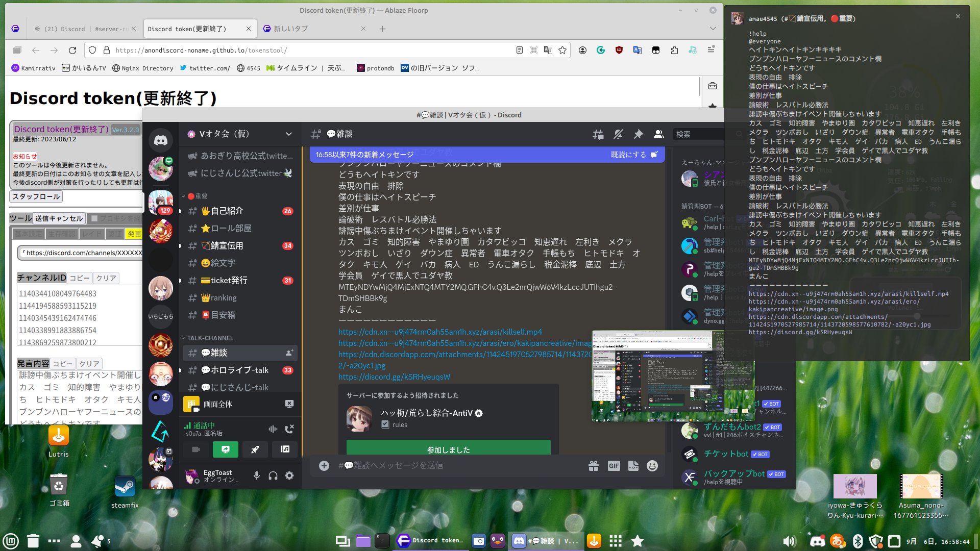This screenshot has width=980, height=551.
Task: Open the emoji picker in message bar
Action: click(652, 466)
